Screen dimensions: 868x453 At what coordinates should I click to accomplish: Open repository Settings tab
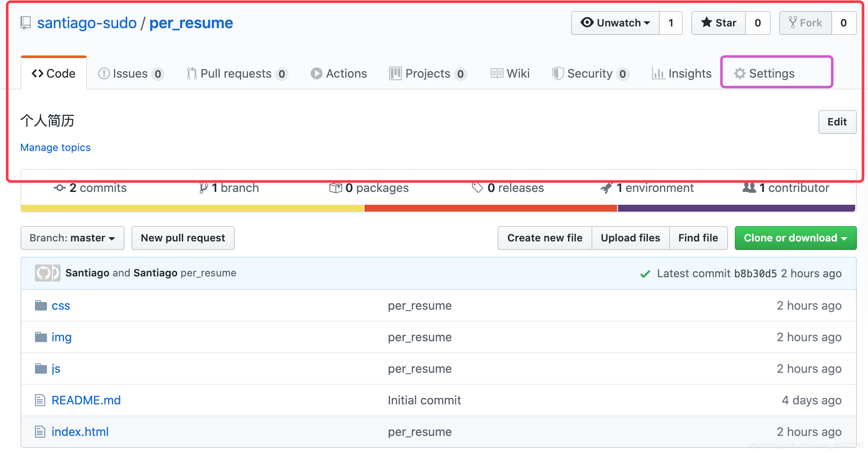(x=764, y=74)
